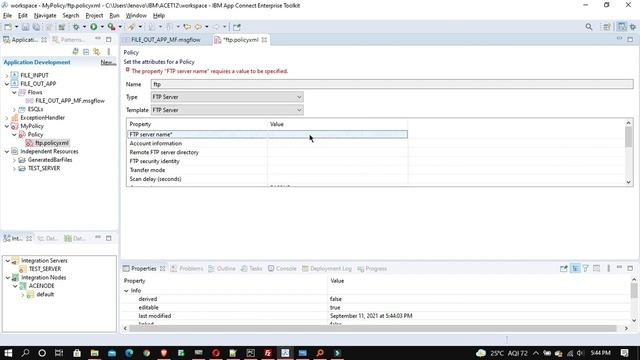Screen dimensions: 640x360
Task: Click the open-in-new-window icon ending the main toolbar
Action: [237, 27]
